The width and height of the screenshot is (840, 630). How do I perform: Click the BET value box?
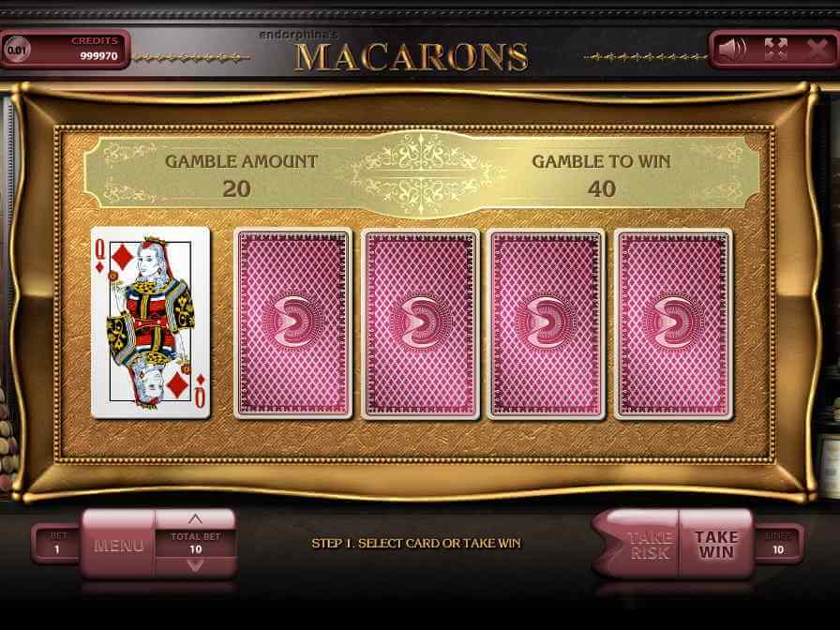click(57, 543)
